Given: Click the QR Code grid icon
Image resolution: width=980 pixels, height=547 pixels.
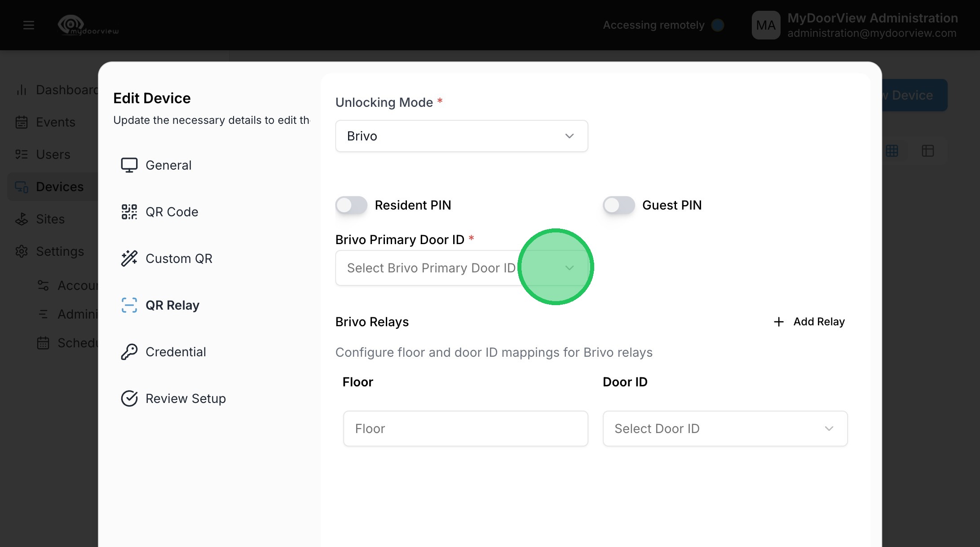Looking at the screenshot, I should coord(129,212).
